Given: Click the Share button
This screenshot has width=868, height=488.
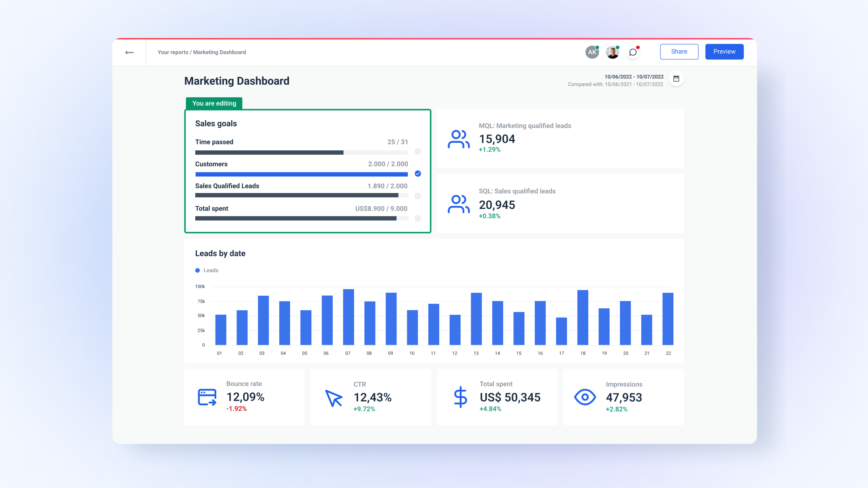Looking at the screenshot, I should [x=679, y=51].
